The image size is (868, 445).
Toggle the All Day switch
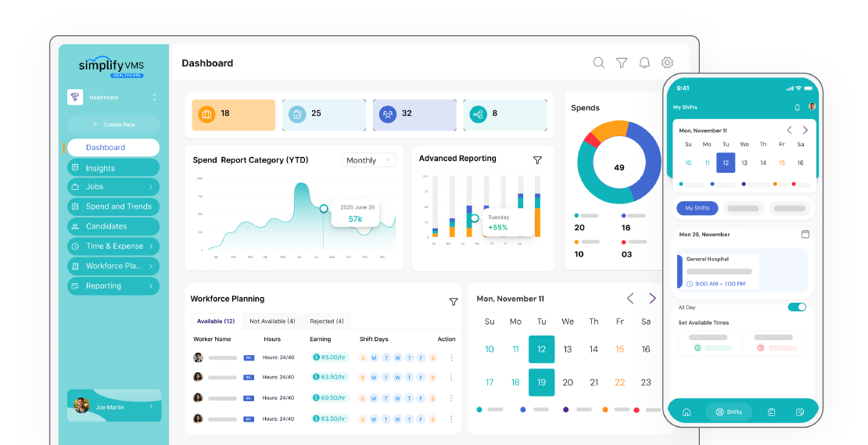[x=797, y=307]
